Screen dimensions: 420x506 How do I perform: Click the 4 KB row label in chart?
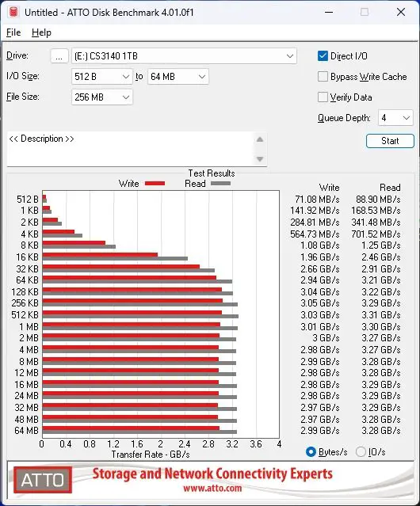click(x=29, y=234)
